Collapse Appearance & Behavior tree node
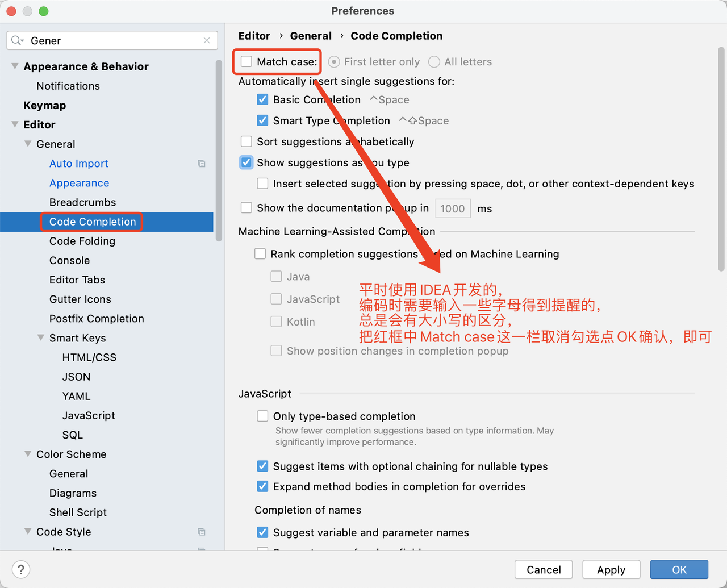 coord(15,66)
